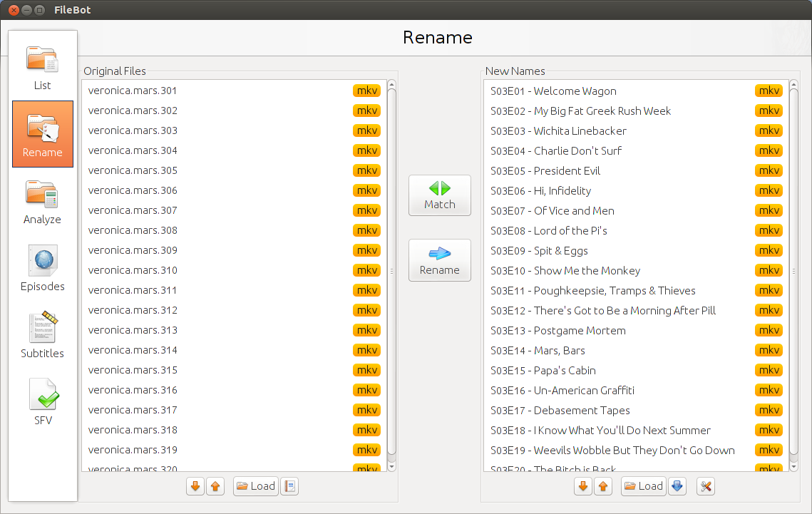The image size is (812, 514).
Task: Select file veronica.mars.306
Action: tap(234, 190)
